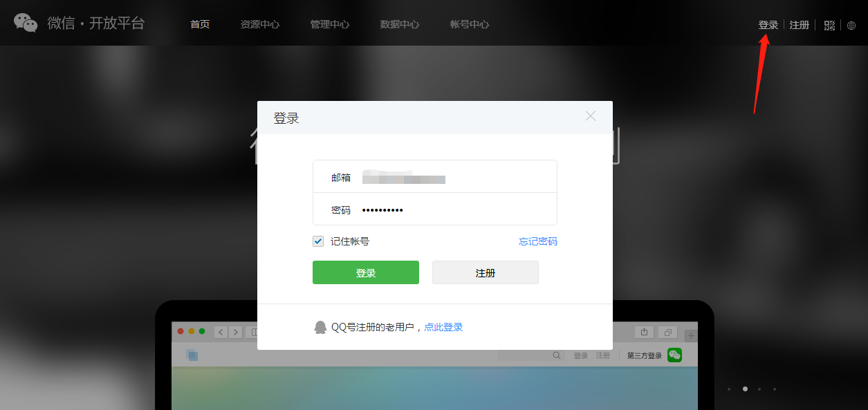Go to 管理中心 in navigation
This screenshot has width=868, height=410.
coord(329,24)
